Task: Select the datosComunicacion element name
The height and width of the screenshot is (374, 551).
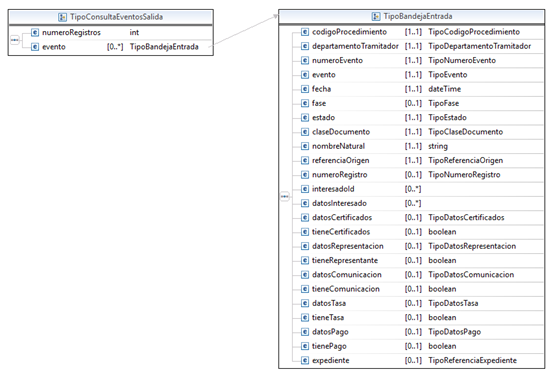Action: (346, 275)
